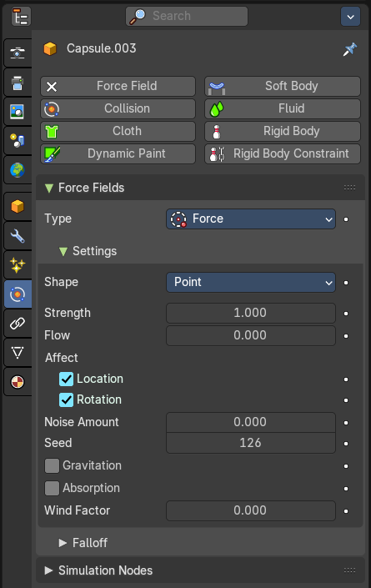
Task: Animate the Type property dot
Action: (346, 219)
